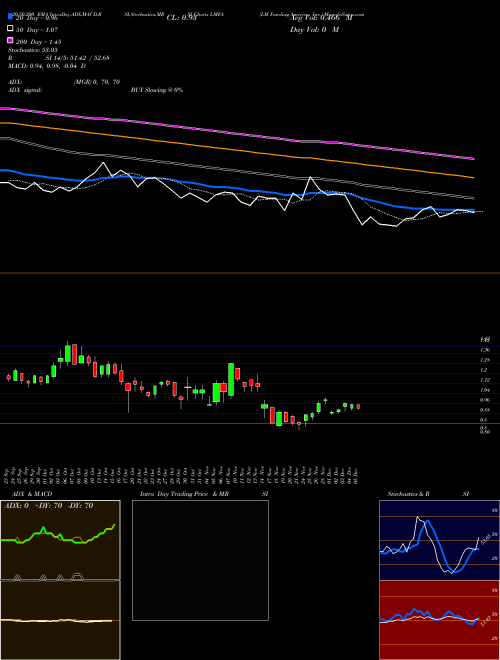Viewport: 500px width, 660px height.
Task: Click the 'Day Vol: 0 M' label
Action: tap(314, 29)
